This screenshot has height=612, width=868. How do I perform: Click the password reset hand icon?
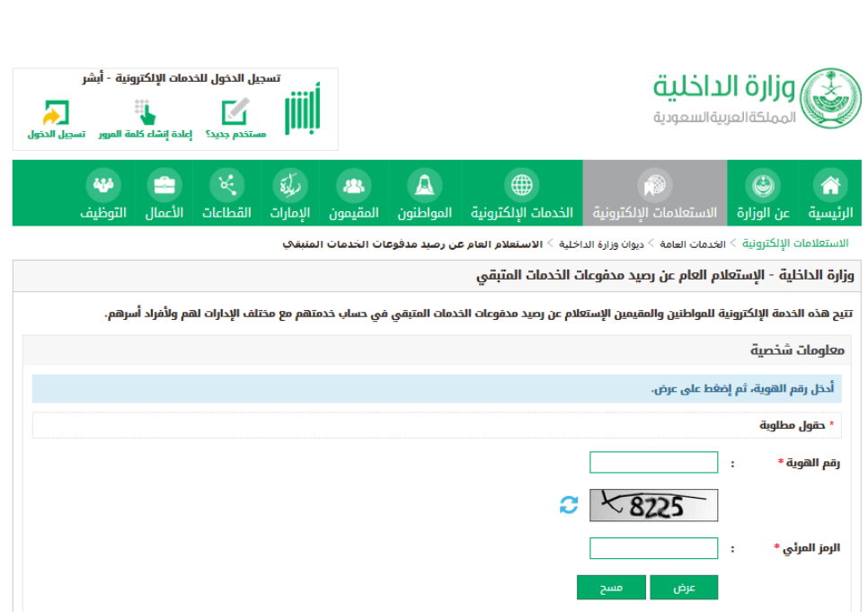[x=145, y=111]
